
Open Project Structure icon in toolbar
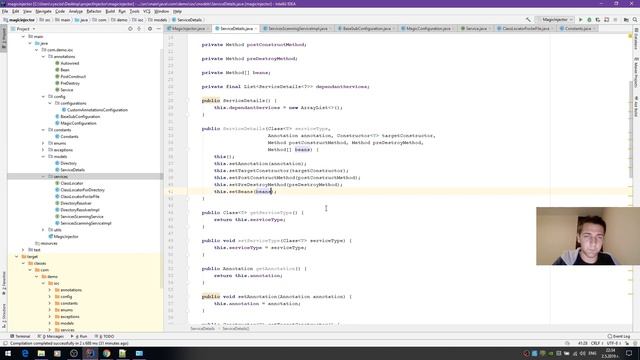[626, 20]
